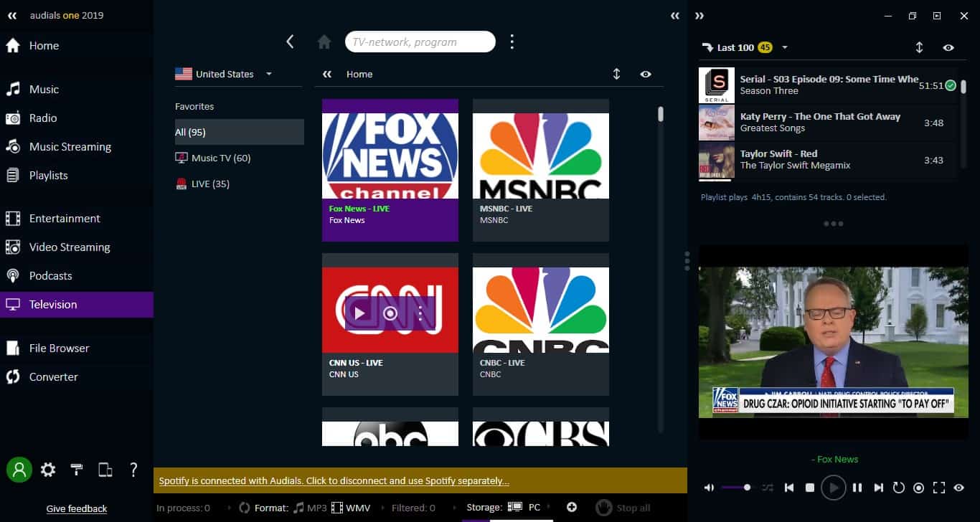
Task: Select the Serial S03 Episode 09 track
Action: tap(828, 85)
